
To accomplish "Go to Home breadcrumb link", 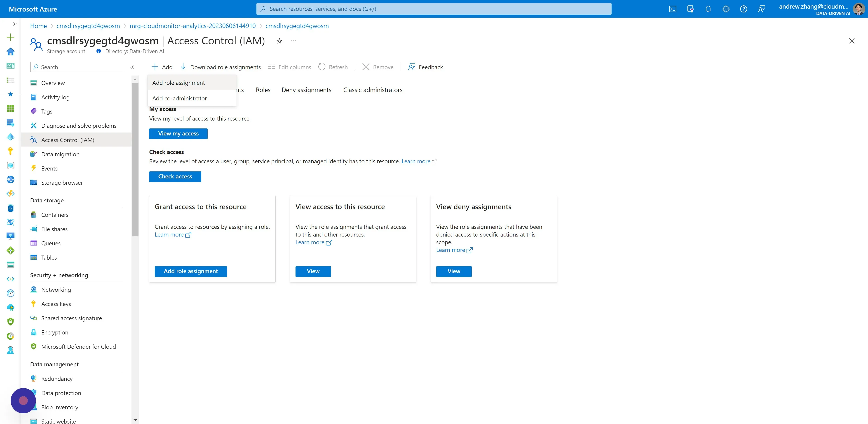I will pyautogui.click(x=38, y=26).
